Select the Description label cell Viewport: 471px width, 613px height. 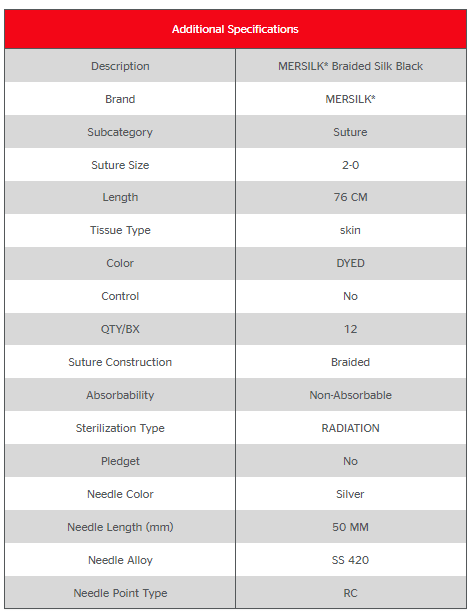tap(120, 66)
